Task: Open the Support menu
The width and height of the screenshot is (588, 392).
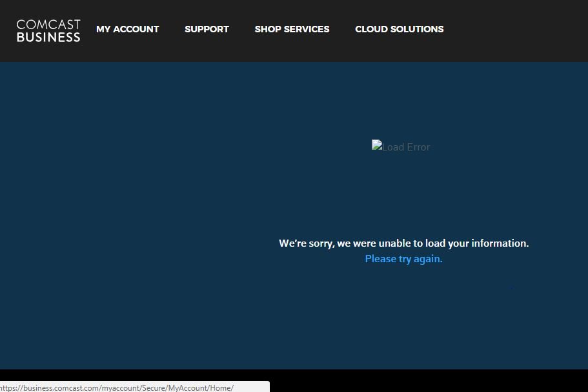Action: pyautogui.click(x=207, y=29)
